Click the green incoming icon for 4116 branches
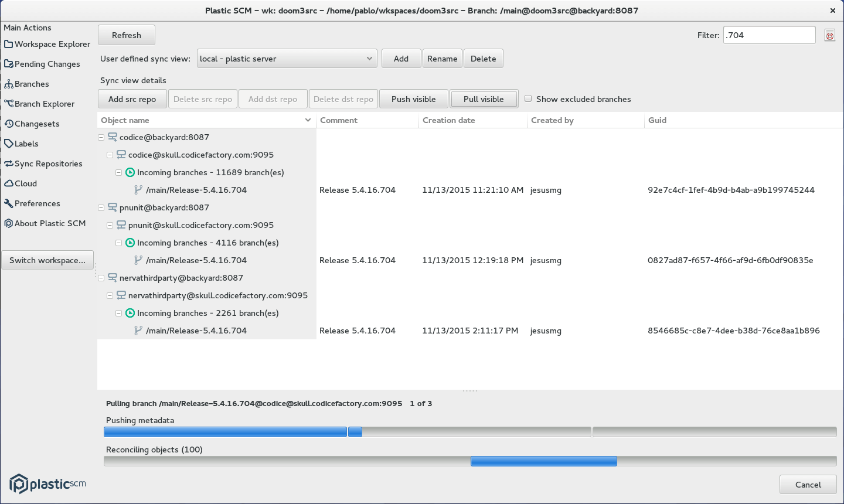Viewport: 844px width, 504px height. coord(130,243)
